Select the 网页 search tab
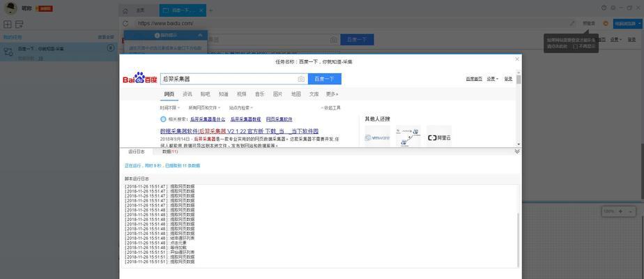The height and width of the screenshot is (279, 644). pos(169,94)
